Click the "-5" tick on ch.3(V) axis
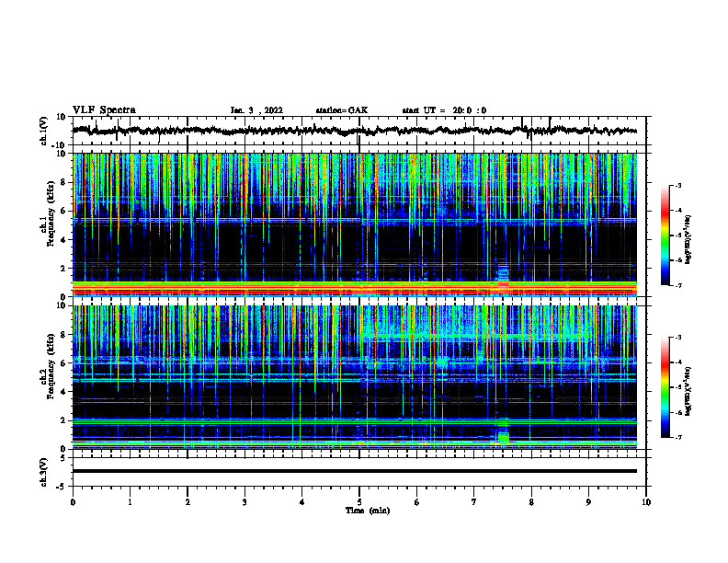Viewport: 728px width, 563px height. (62, 487)
